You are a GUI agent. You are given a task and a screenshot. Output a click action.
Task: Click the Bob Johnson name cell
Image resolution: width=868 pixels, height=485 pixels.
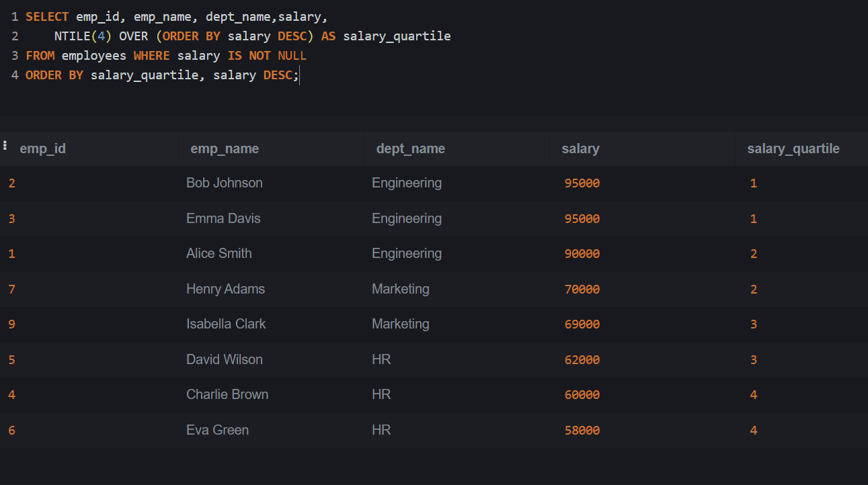click(225, 183)
